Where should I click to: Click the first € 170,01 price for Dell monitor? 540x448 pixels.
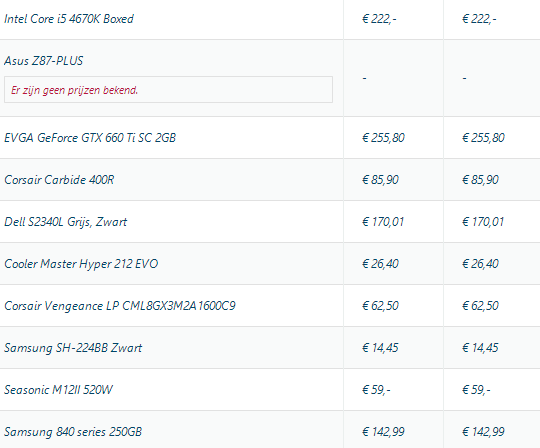(383, 222)
